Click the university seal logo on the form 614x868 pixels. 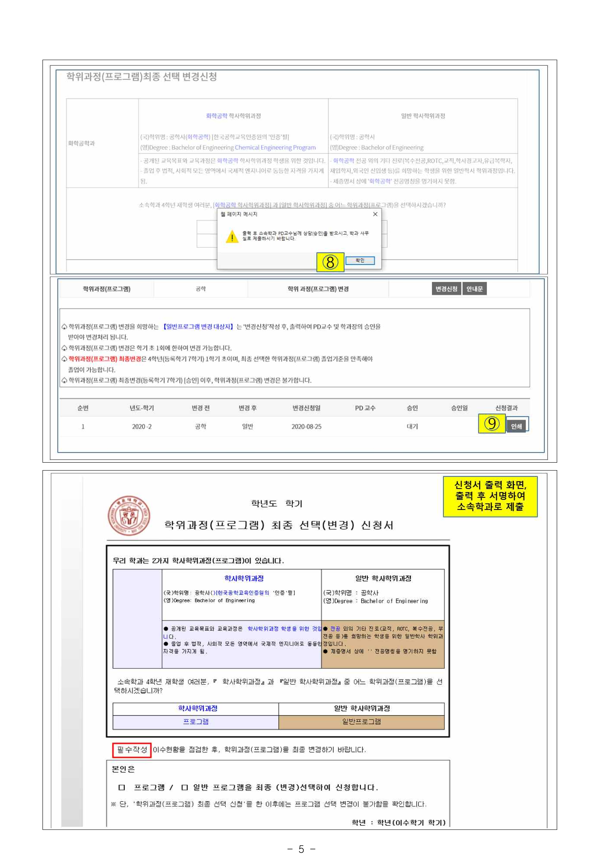point(129,516)
